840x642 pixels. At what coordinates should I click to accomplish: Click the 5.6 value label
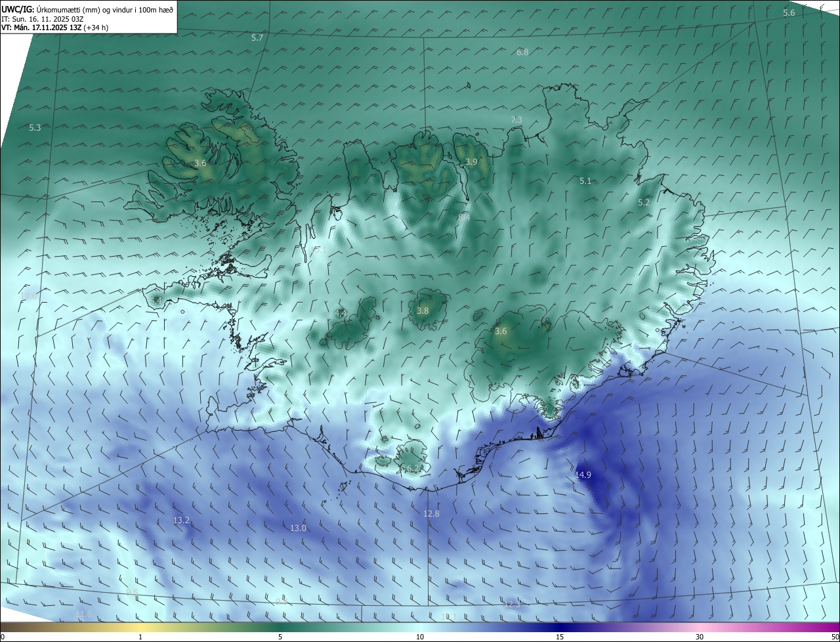[x=789, y=13]
